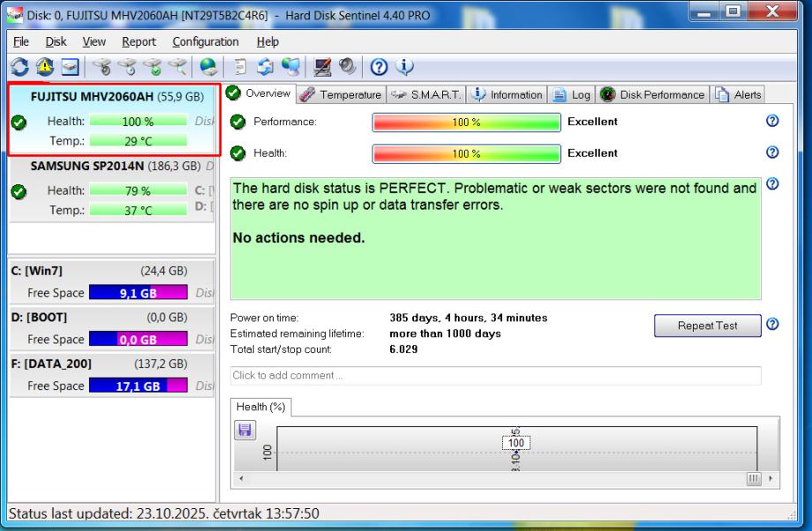Save the health graph using the floppy icon
This screenshot has height=531, width=812.
click(x=245, y=430)
